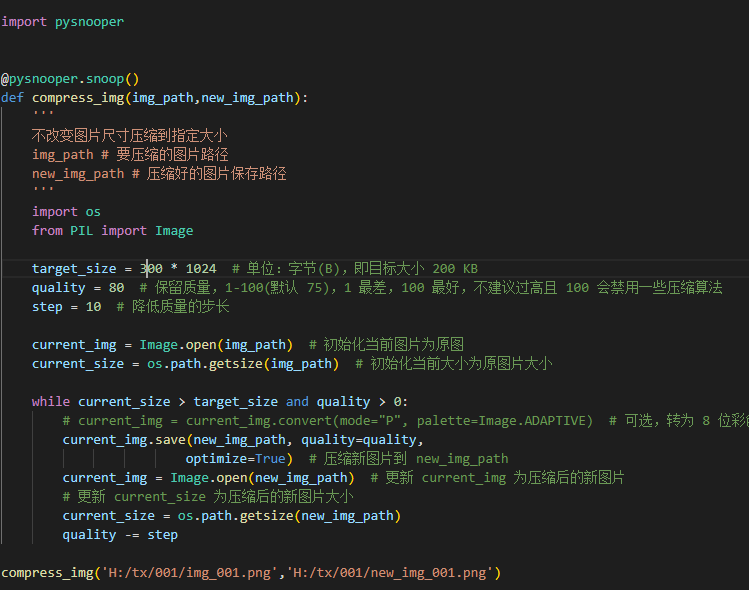Click the string 'H:/tx/001/img_001.png'
Image resolution: width=749 pixels, height=590 pixels.
[189, 573]
